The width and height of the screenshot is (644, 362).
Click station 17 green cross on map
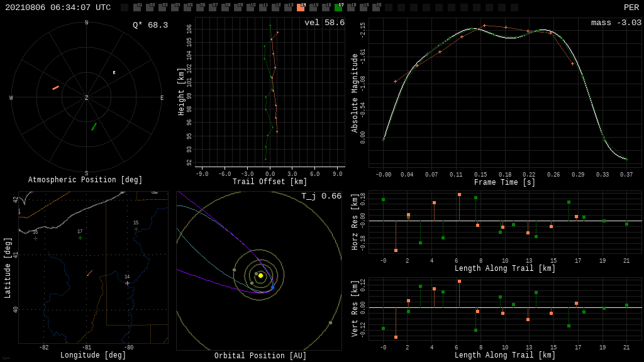pyautogui.click(x=80, y=238)
